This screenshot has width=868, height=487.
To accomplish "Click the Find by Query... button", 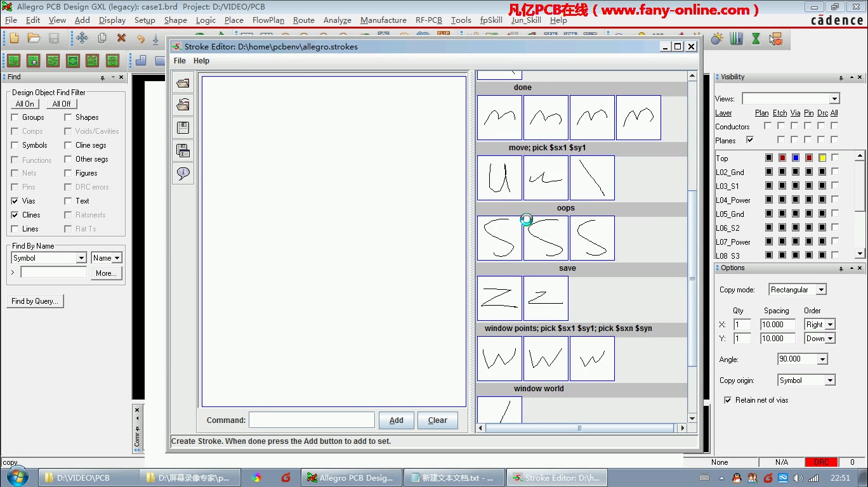I will (x=35, y=301).
